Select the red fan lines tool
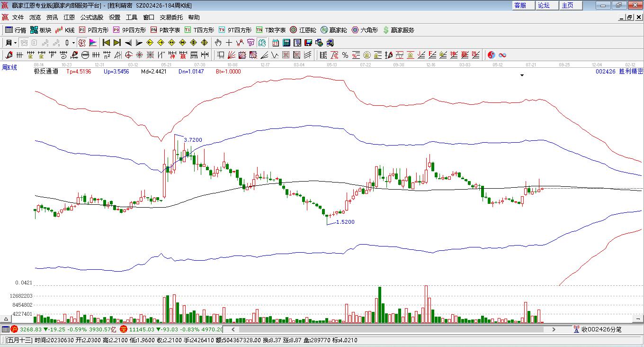 coord(232,55)
